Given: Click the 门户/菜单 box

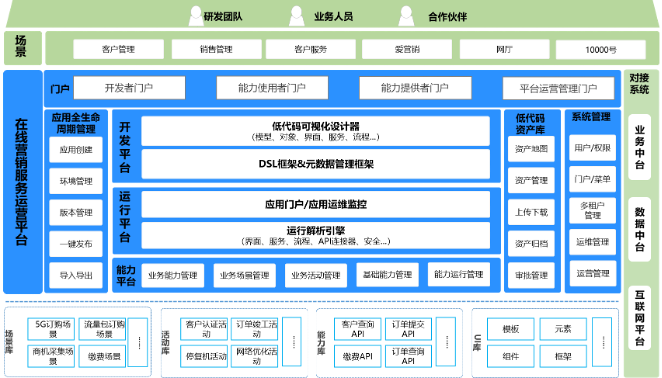Looking at the screenshot, I should tap(592, 179).
